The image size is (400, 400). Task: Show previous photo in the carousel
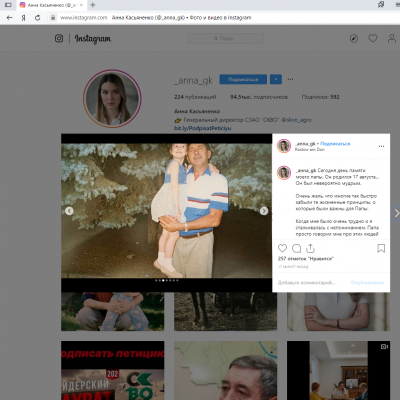pyautogui.click(x=69, y=211)
